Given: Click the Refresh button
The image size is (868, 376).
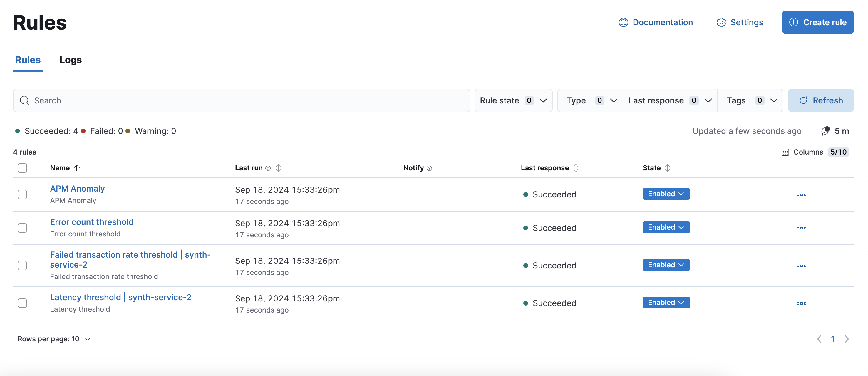Looking at the screenshot, I should tap(820, 100).
